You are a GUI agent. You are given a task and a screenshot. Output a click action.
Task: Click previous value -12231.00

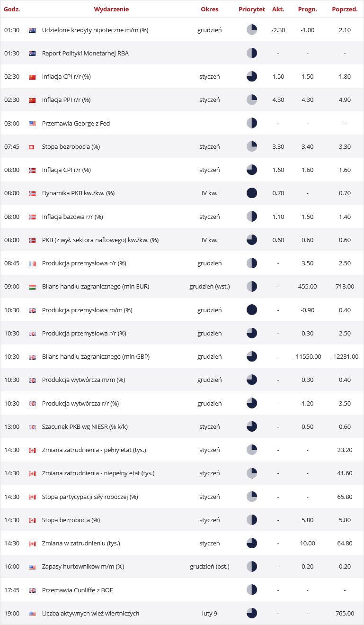click(x=345, y=357)
